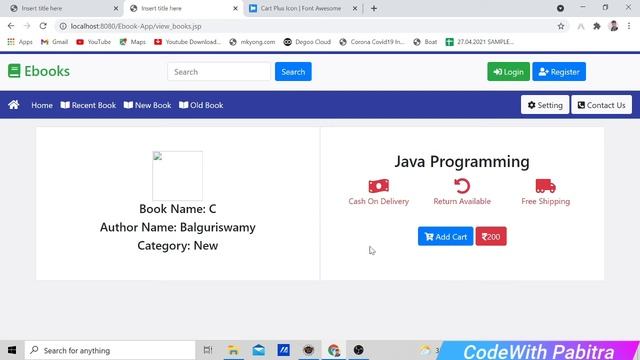Open the Gmail bookmark
The width and height of the screenshot is (640, 360).
coord(54,42)
